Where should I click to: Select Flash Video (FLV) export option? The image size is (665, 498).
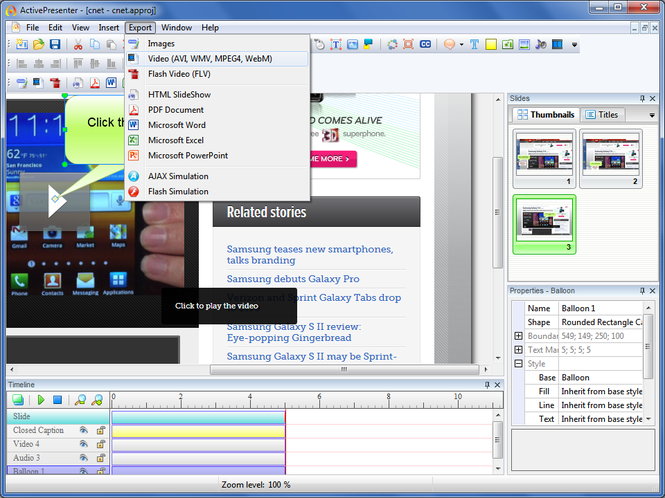click(217, 74)
